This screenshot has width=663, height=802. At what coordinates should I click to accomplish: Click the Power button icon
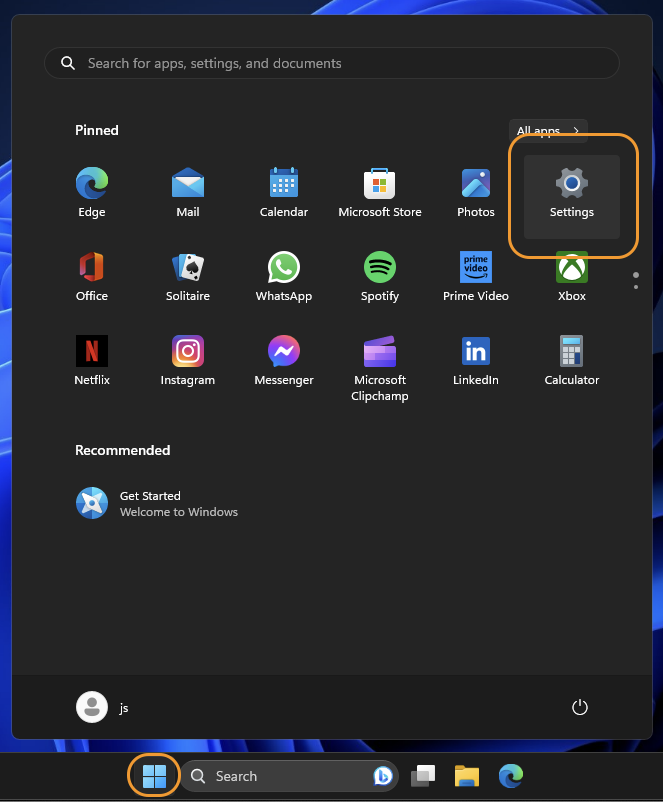point(580,707)
